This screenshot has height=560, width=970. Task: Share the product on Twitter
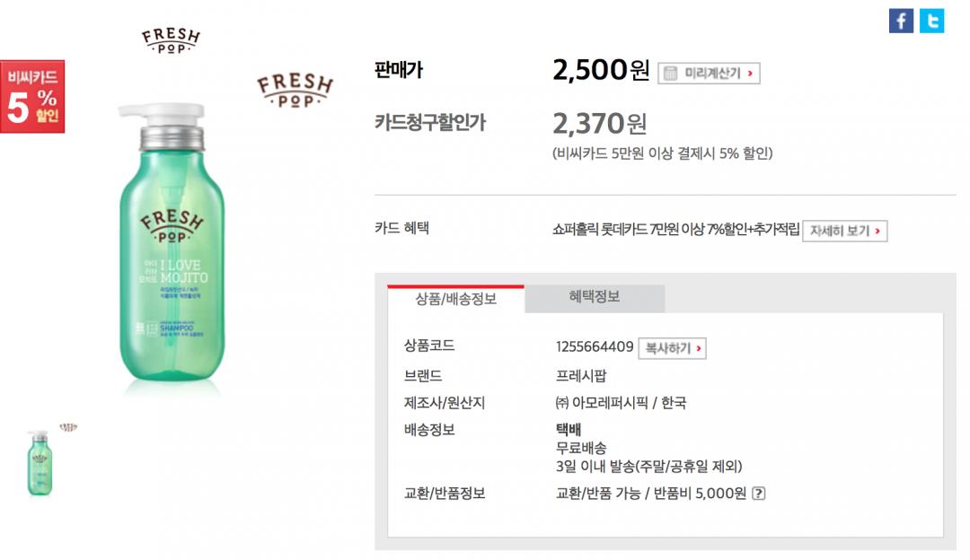click(931, 21)
